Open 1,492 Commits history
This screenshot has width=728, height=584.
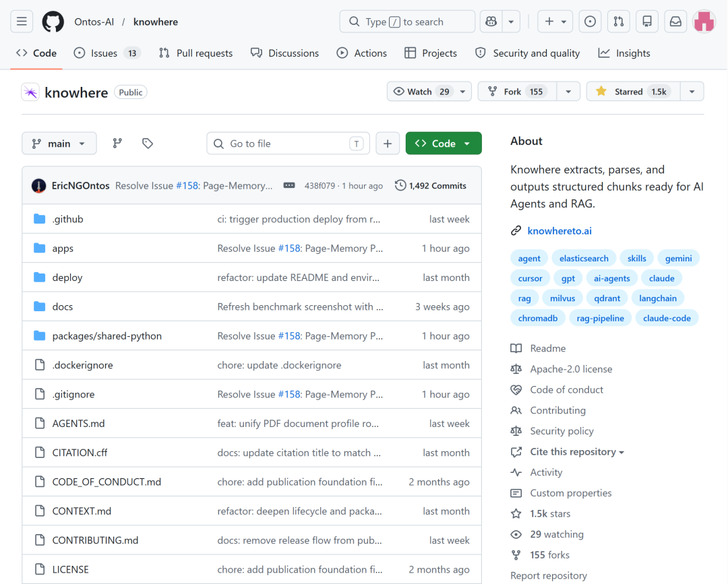point(430,185)
